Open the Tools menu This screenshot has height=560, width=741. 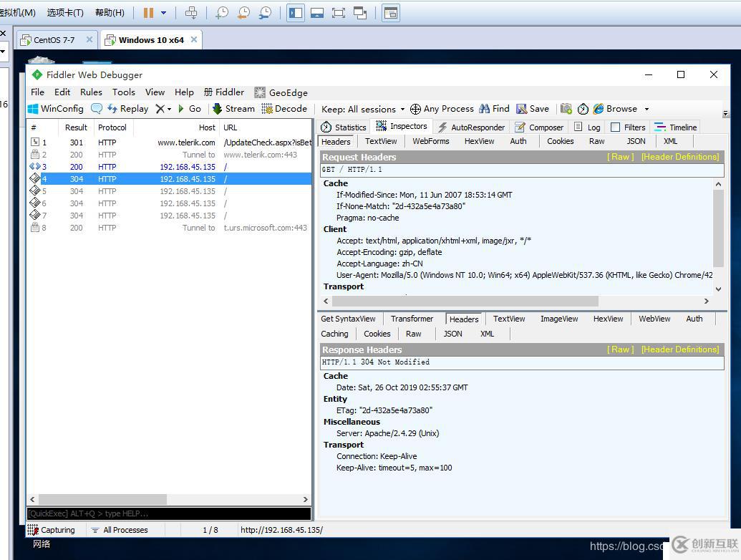click(123, 92)
